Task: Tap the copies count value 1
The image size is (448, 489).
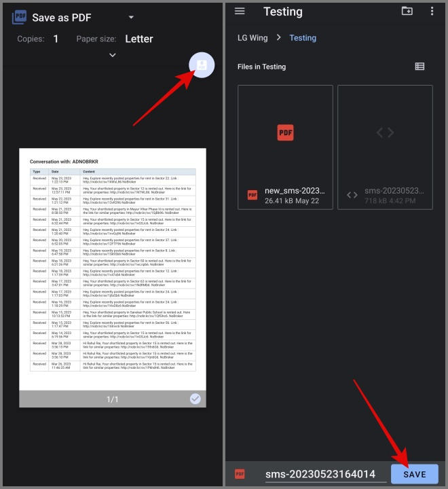Action: click(x=56, y=39)
